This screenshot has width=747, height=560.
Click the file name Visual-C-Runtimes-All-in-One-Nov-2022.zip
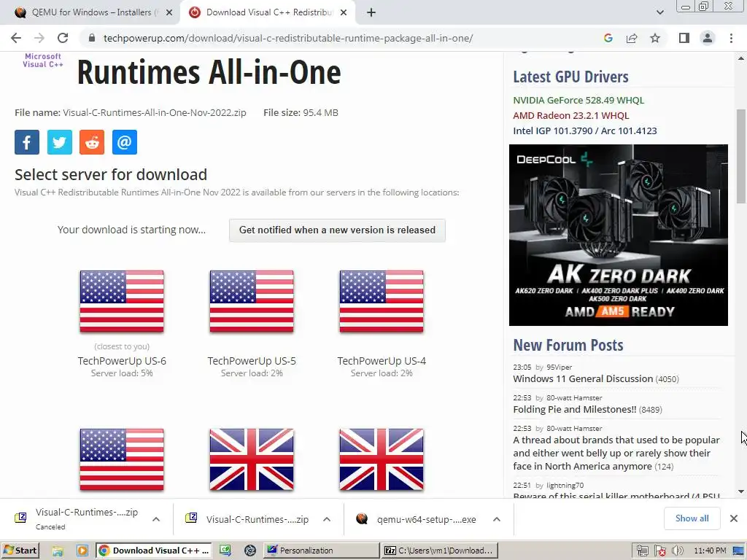(x=155, y=113)
